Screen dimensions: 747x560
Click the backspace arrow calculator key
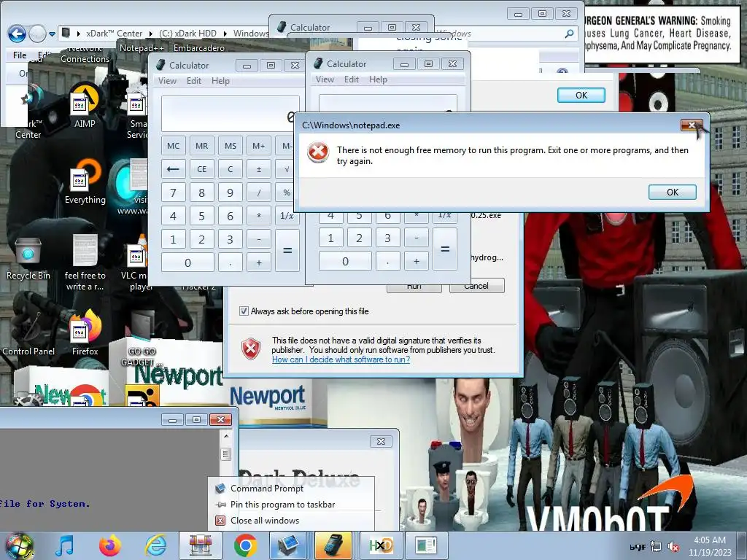(x=174, y=169)
